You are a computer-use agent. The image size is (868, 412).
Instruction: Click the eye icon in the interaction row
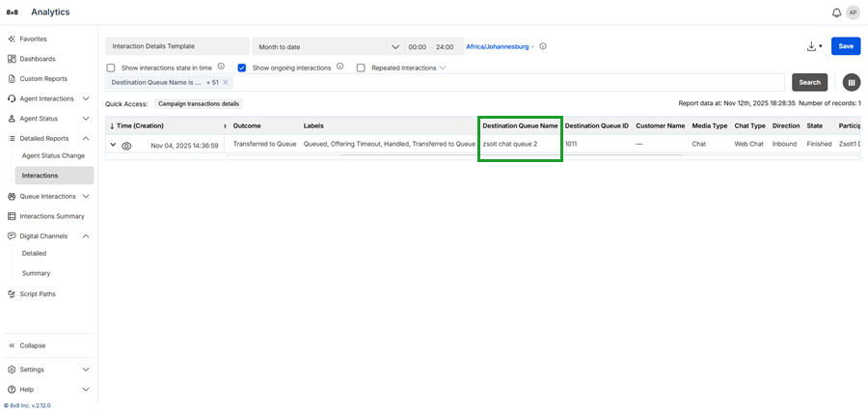(126, 146)
